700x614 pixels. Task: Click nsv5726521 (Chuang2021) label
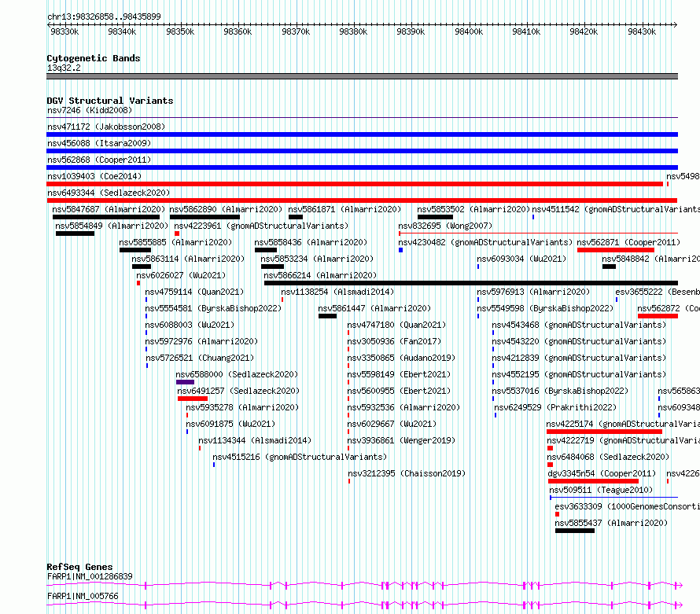click(x=200, y=358)
